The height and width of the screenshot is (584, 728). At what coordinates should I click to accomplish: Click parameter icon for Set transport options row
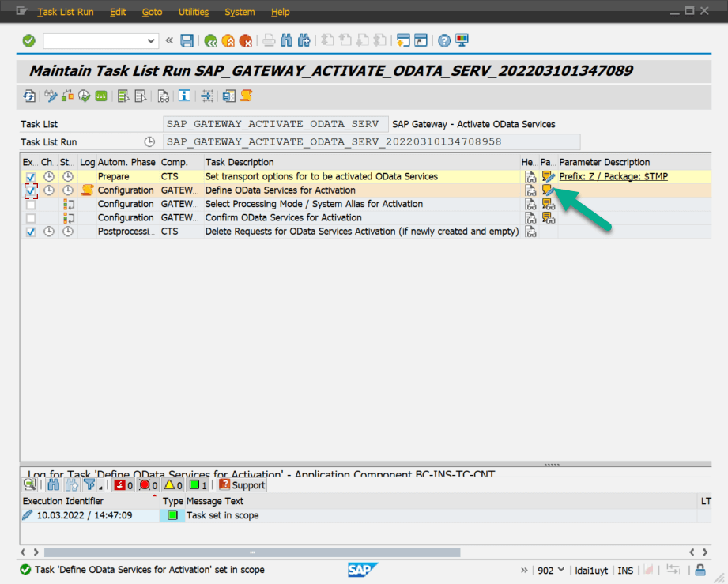pyautogui.click(x=549, y=176)
